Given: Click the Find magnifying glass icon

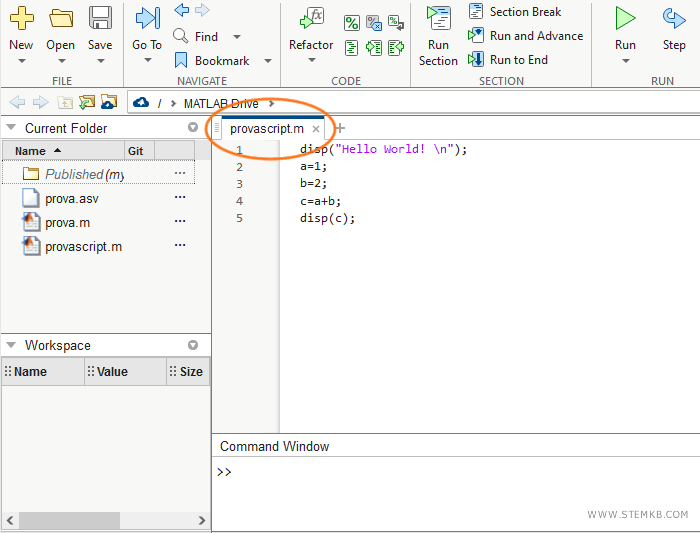Looking at the screenshot, I should click(181, 36).
